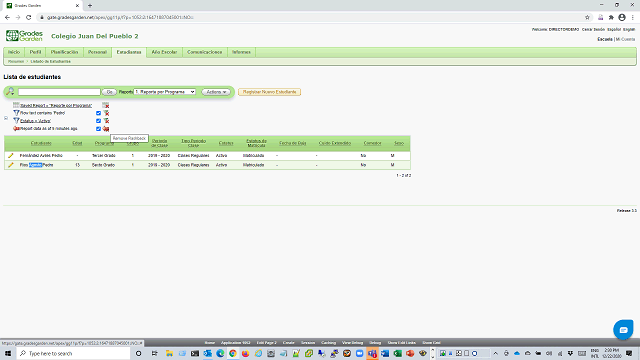Image resolution: width=640 pixels, height=360 pixels.
Task: Remove the saved report 'Reporte por Programa'
Action: [106, 105]
